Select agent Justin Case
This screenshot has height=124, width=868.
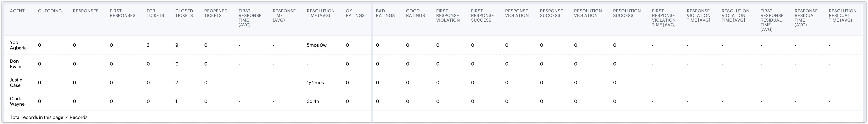click(16, 82)
